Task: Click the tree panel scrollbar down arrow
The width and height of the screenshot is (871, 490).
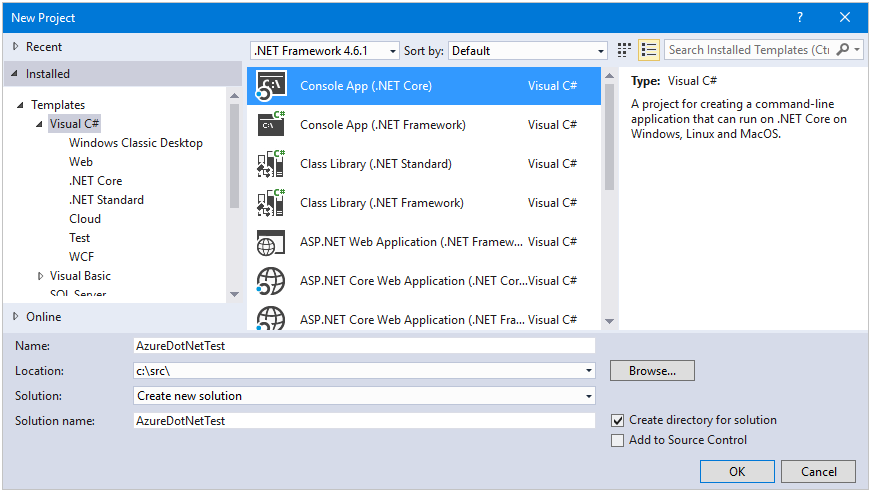Action: 234,294
